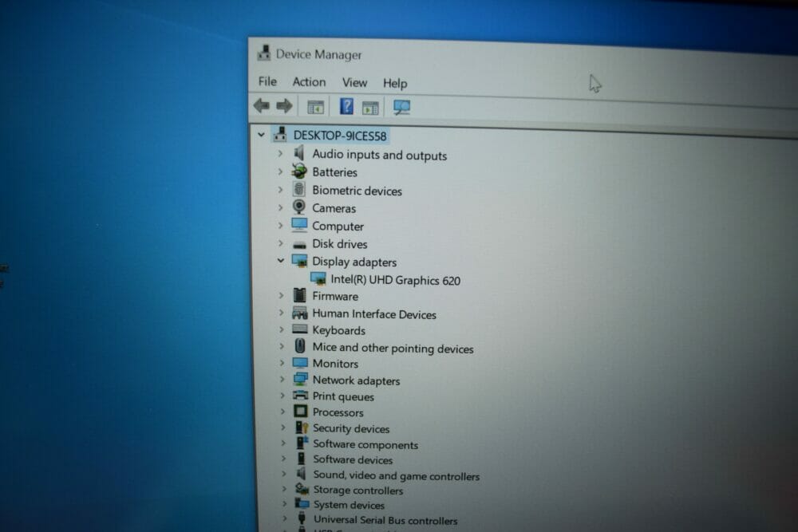798x532 pixels.
Task: Click the Scan for hardware changes icon
Action: click(x=401, y=108)
